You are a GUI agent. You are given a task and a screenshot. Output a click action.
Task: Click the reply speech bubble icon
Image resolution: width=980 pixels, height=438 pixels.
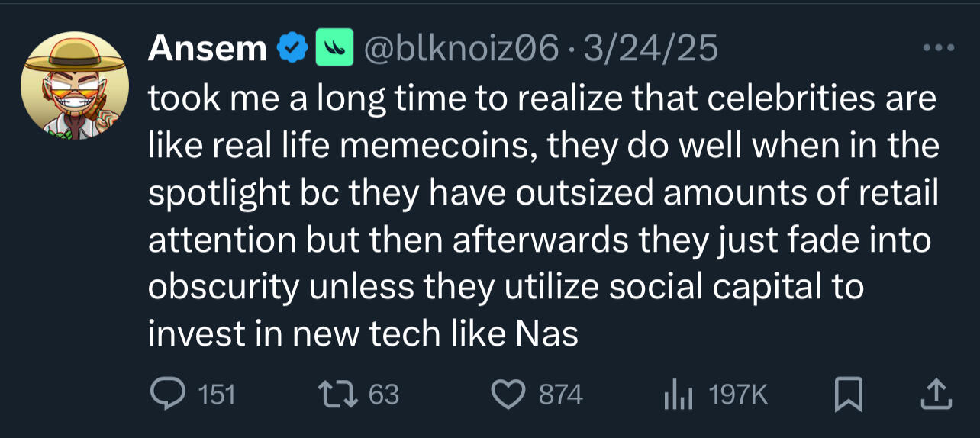click(x=166, y=394)
